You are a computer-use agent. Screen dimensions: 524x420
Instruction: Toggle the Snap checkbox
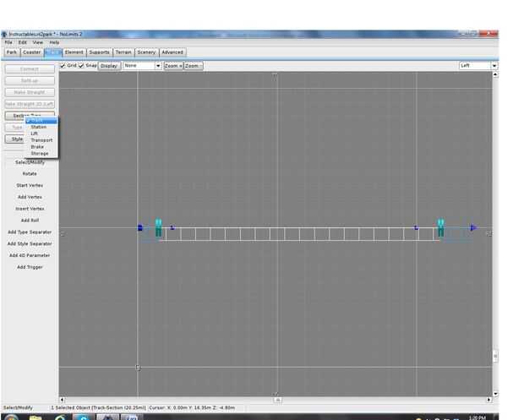pos(81,65)
